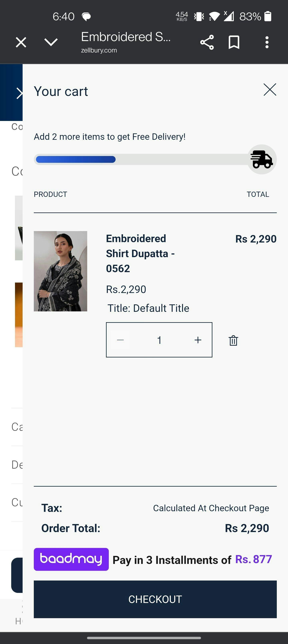Decrease quantity with minus button
Viewport: 288px width, 644px height.
point(120,340)
